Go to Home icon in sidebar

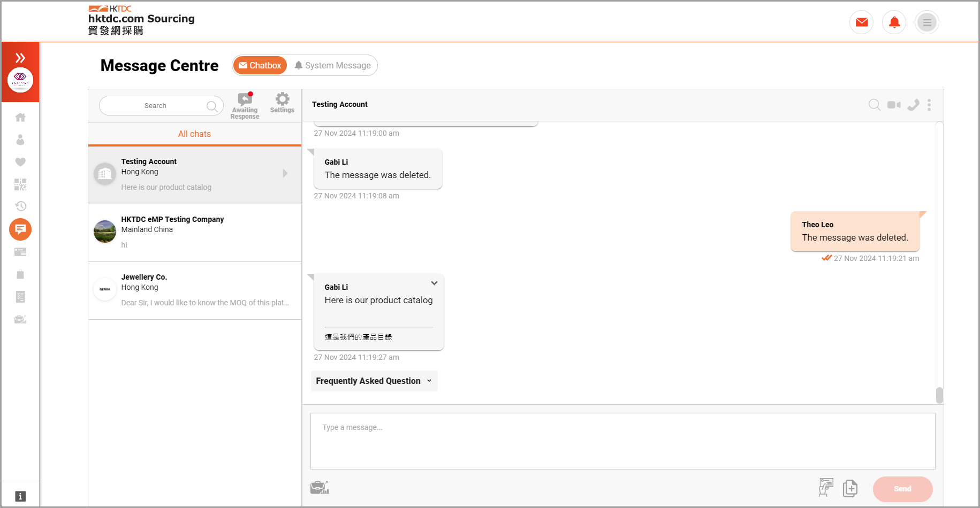pyautogui.click(x=20, y=117)
